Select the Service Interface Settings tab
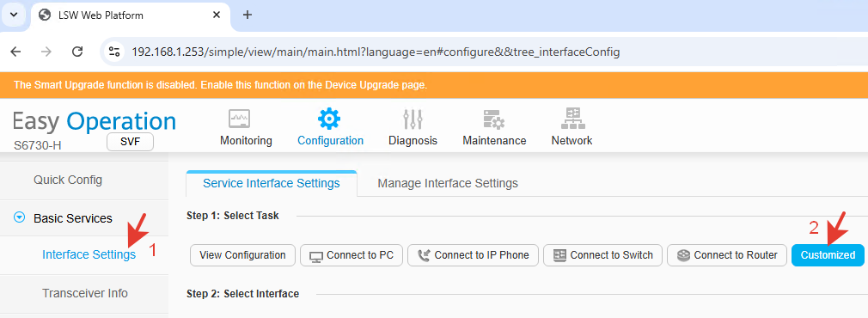The width and height of the screenshot is (868, 318). click(x=272, y=183)
